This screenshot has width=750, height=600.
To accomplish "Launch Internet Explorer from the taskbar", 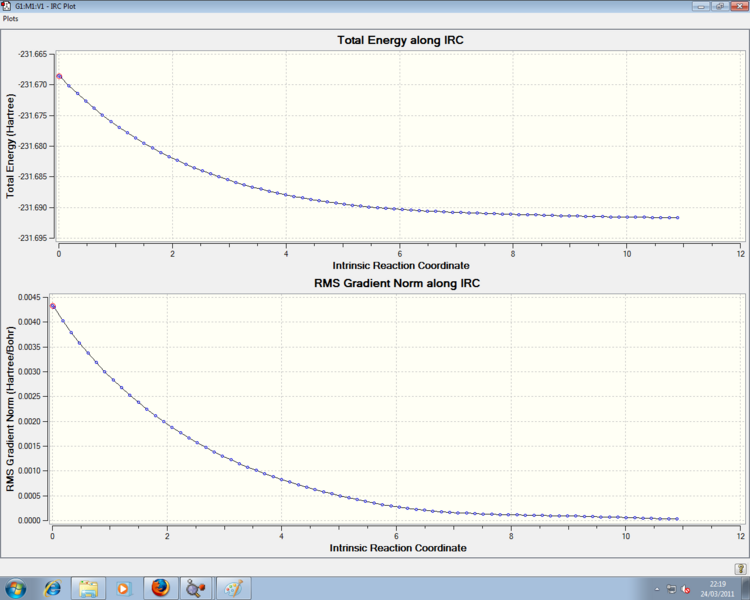I will 52,588.
